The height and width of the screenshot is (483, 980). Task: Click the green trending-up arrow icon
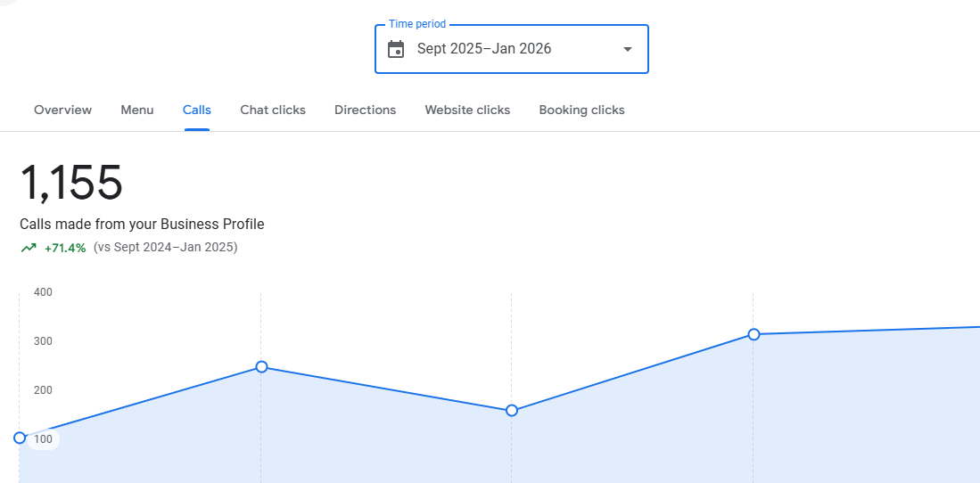[x=29, y=248]
